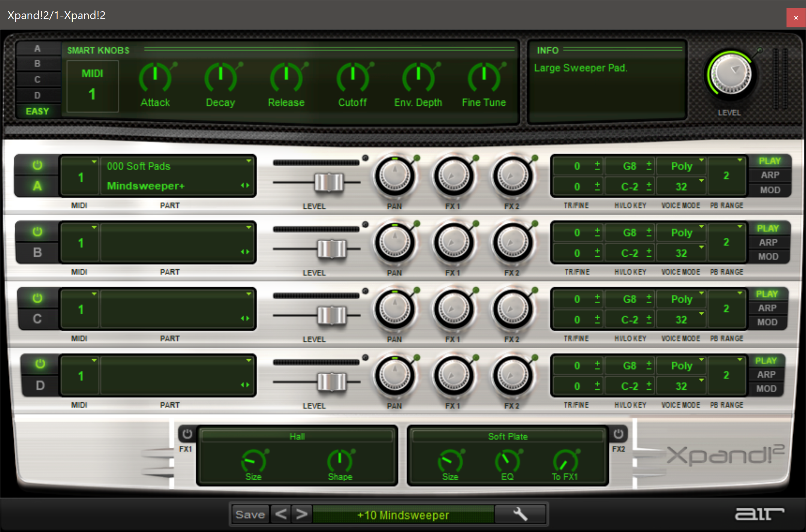Toggle the power button for part B
Image resolution: width=806 pixels, height=532 pixels.
(37, 232)
